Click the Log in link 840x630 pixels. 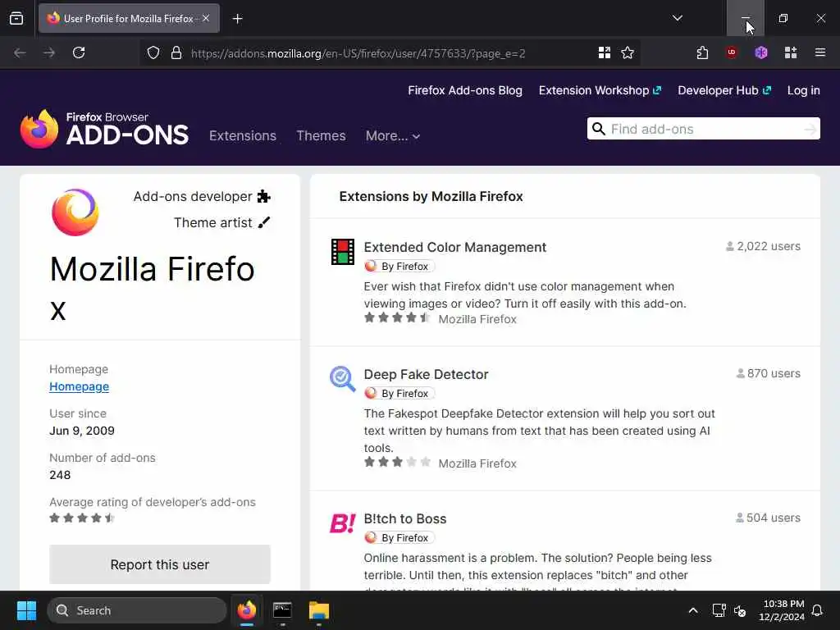click(x=804, y=90)
